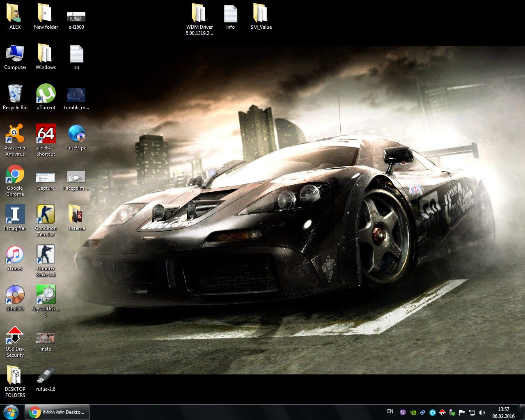
Task: Click the Windows Start button
Action: point(11,412)
